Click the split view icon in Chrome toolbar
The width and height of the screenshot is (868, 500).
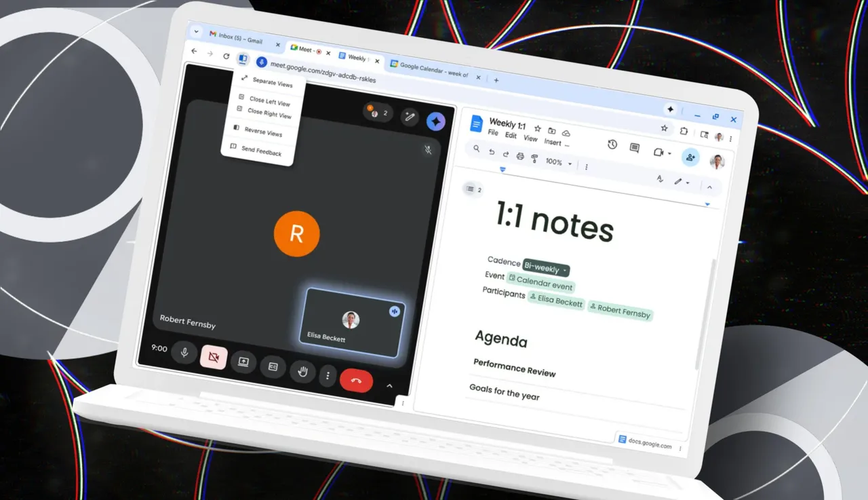click(x=243, y=59)
